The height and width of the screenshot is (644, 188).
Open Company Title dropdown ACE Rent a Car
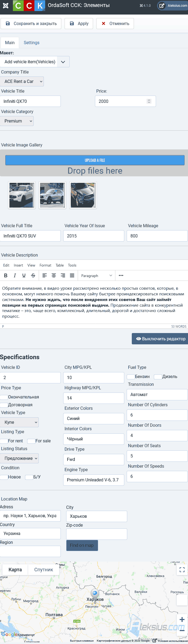(x=22, y=81)
